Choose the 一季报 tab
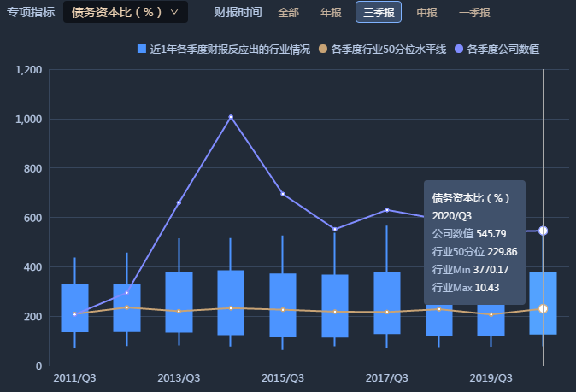 (x=474, y=13)
